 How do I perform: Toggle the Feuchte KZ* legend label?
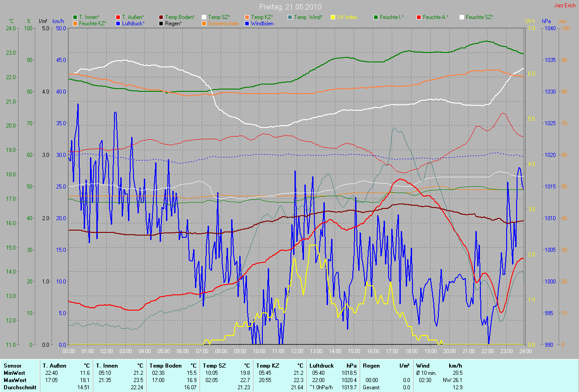pos(92,24)
